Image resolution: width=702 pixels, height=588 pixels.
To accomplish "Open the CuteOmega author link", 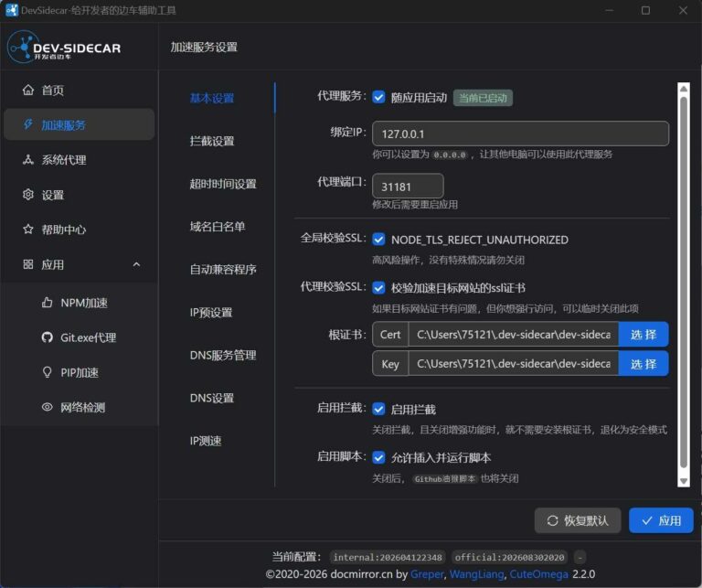I will (538, 574).
